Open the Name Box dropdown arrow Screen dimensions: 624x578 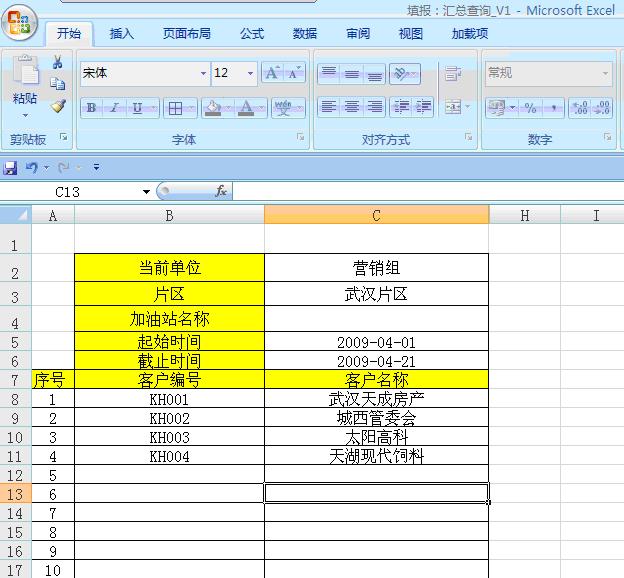146,191
